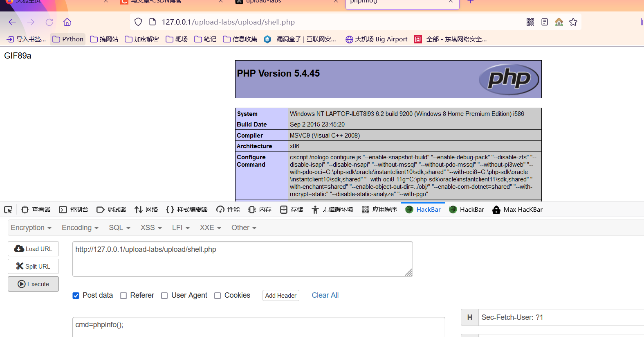Go back with the browser back arrow
This screenshot has height=337, width=644.
pos(12,22)
